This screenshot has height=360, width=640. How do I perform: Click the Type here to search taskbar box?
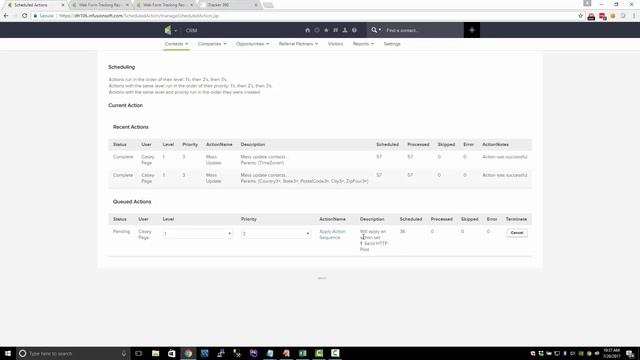click(73, 353)
